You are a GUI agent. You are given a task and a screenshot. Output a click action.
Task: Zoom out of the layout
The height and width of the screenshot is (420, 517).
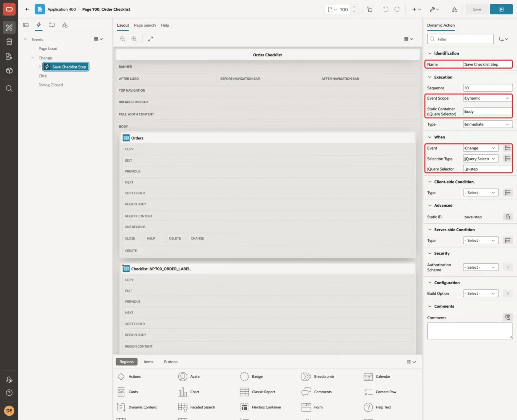122,39
